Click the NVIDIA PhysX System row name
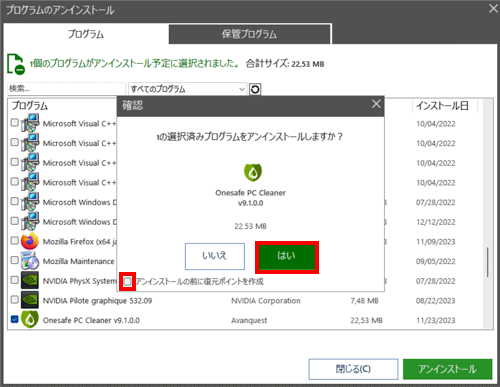The width and height of the screenshot is (500, 387). pos(80,281)
